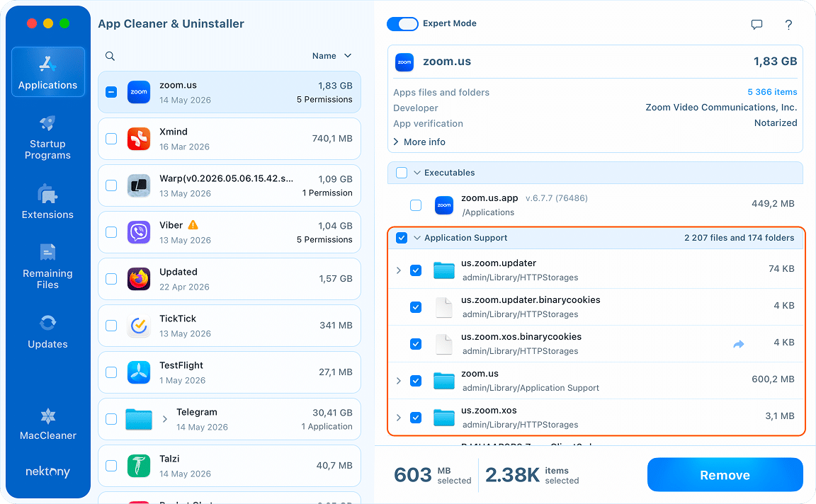816x504 pixels.
Task: Expand us.zoom.updater folder
Action: coord(399,270)
